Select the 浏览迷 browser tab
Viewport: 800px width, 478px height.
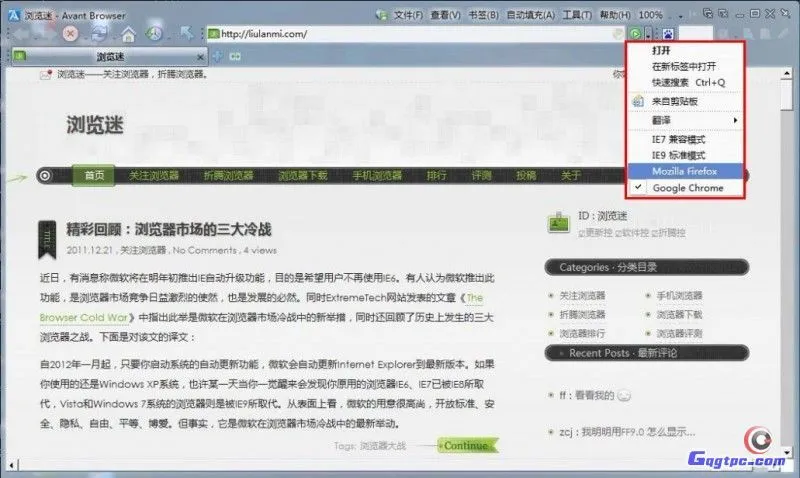(x=110, y=56)
